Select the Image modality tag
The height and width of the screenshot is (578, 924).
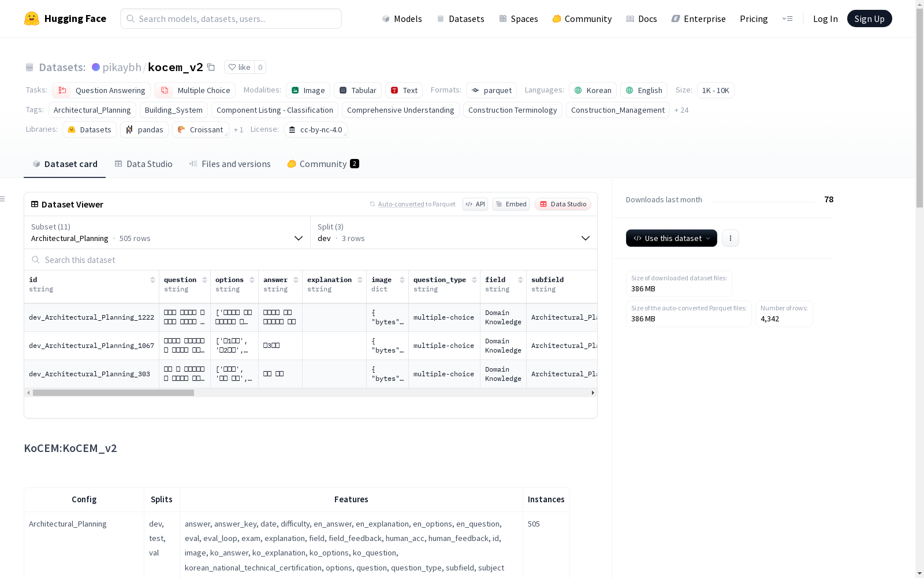(x=308, y=90)
